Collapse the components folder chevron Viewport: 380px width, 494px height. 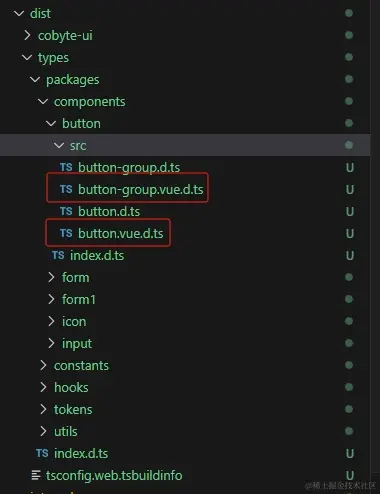[43, 101]
